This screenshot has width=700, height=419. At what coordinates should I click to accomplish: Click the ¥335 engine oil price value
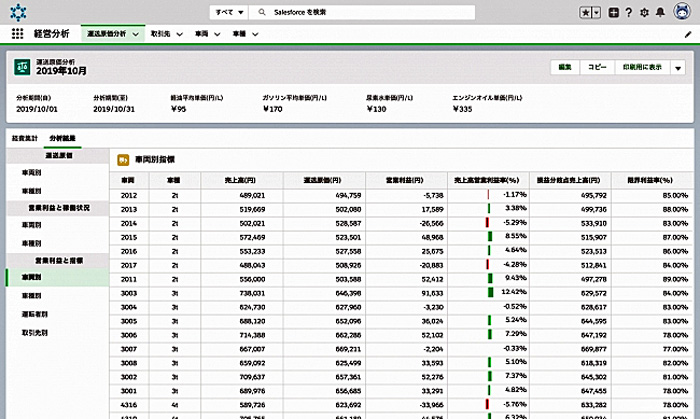coord(462,109)
